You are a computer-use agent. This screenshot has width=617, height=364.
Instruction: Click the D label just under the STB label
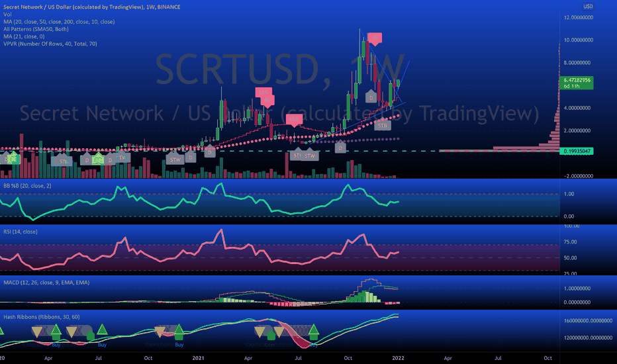pyautogui.click(x=340, y=148)
